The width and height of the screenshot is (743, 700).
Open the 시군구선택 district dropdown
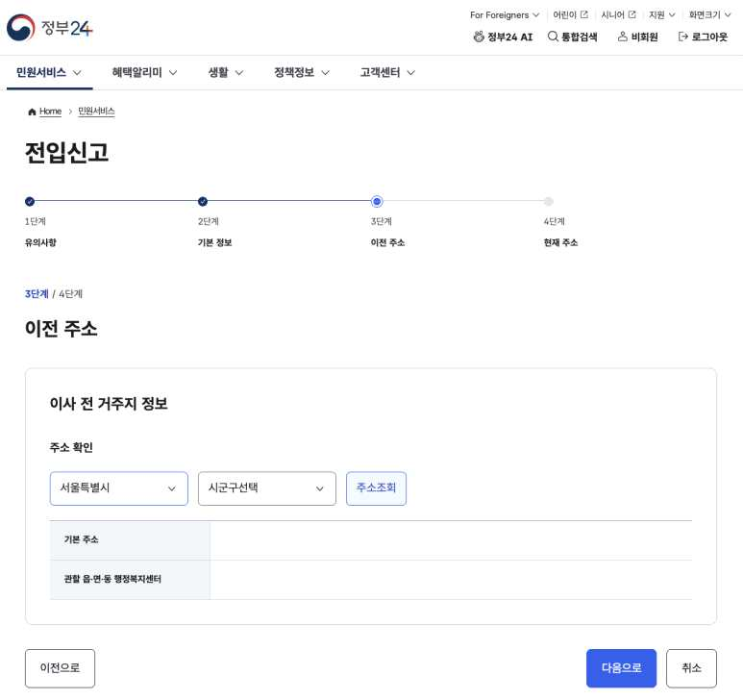coord(267,488)
